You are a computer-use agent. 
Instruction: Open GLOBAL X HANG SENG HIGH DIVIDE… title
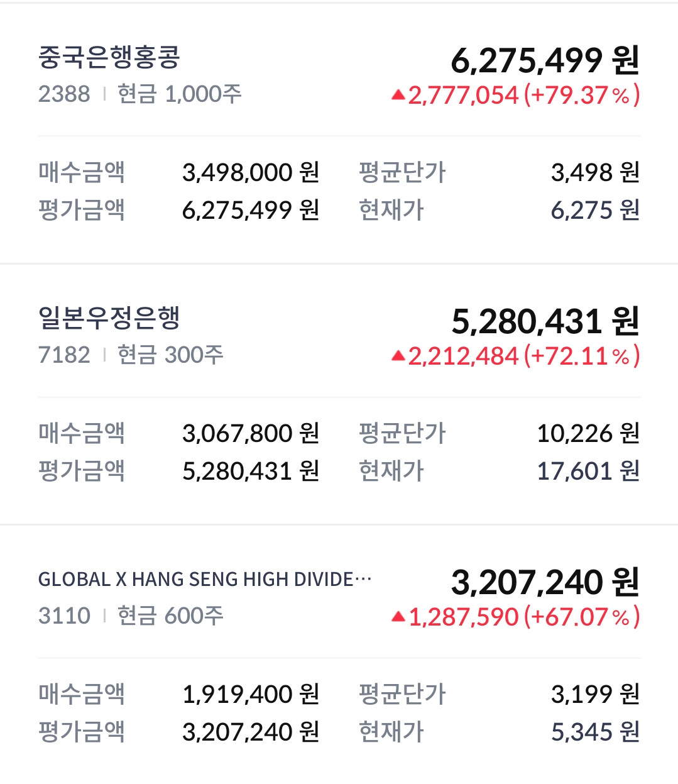point(205,579)
